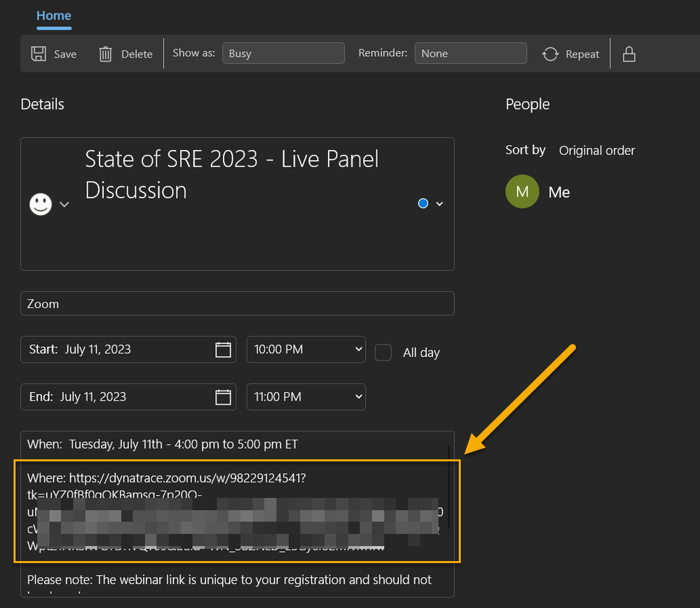Click the Repeat recurrence icon
The height and width of the screenshot is (608, 700).
550,54
